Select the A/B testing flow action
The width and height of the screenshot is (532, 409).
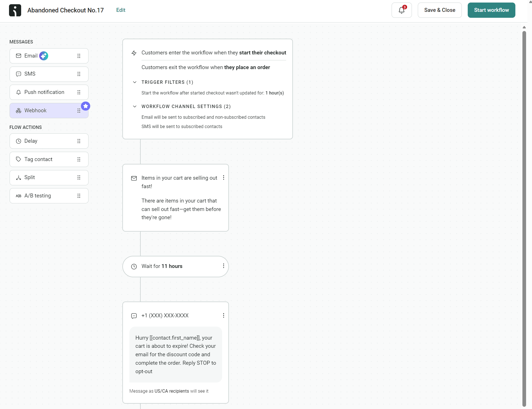[49, 196]
